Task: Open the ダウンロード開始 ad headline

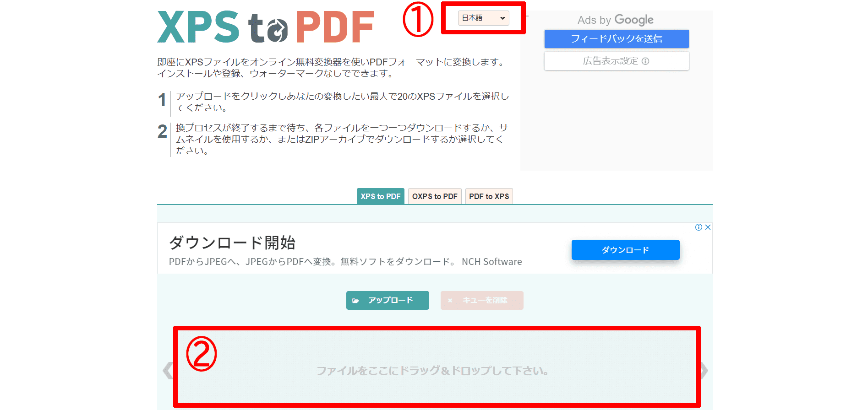Action: [x=232, y=243]
